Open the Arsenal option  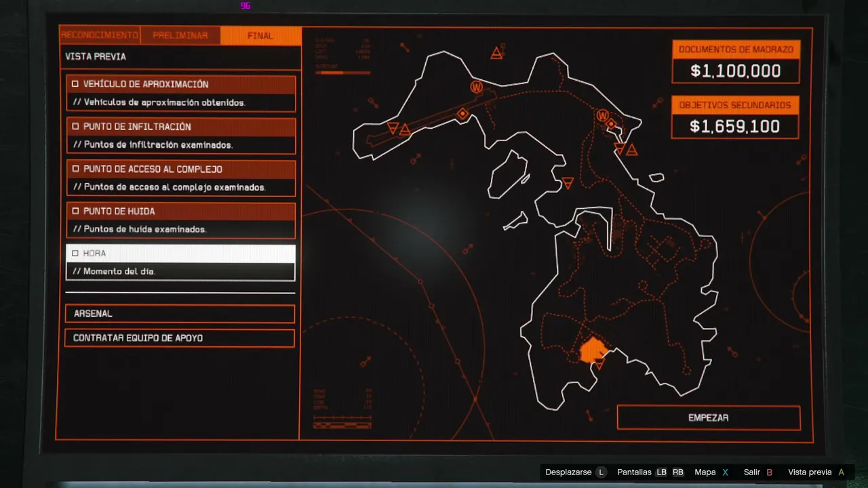pos(180,314)
